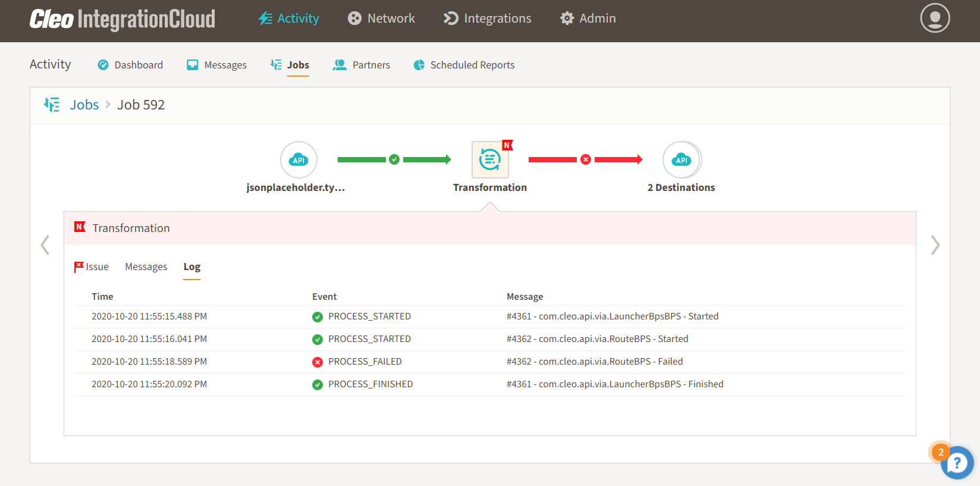Click the Jobs breadcrumb tree icon

[52, 105]
